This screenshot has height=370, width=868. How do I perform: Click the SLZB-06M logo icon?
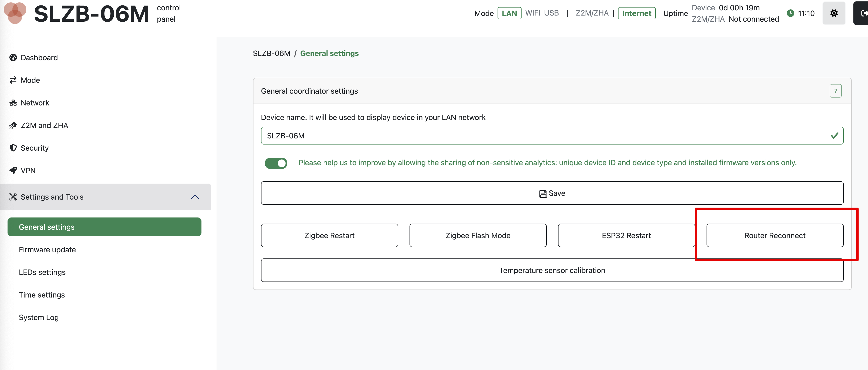click(15, 13)
